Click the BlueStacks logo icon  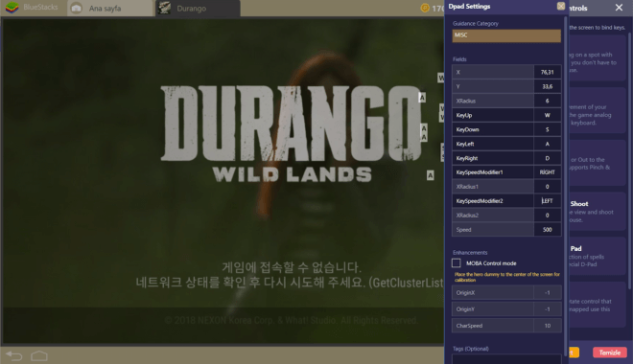[x=12, y=8]
